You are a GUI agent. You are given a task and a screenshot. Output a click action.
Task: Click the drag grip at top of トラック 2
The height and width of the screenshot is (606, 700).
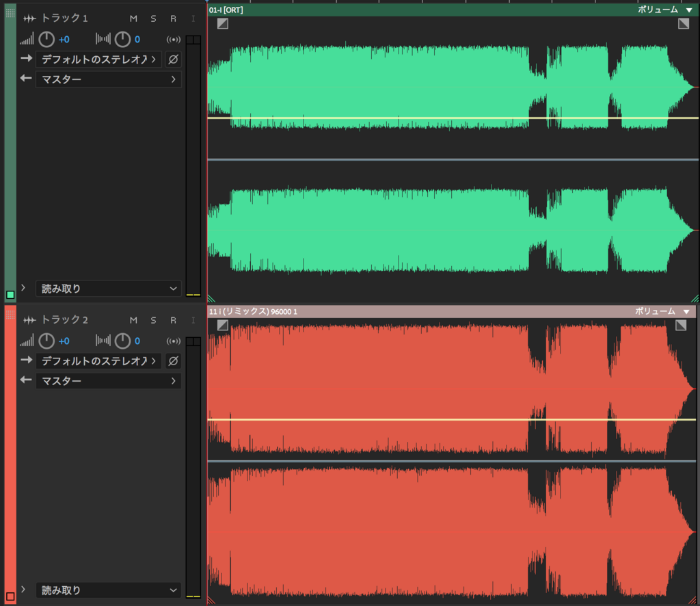10,315
